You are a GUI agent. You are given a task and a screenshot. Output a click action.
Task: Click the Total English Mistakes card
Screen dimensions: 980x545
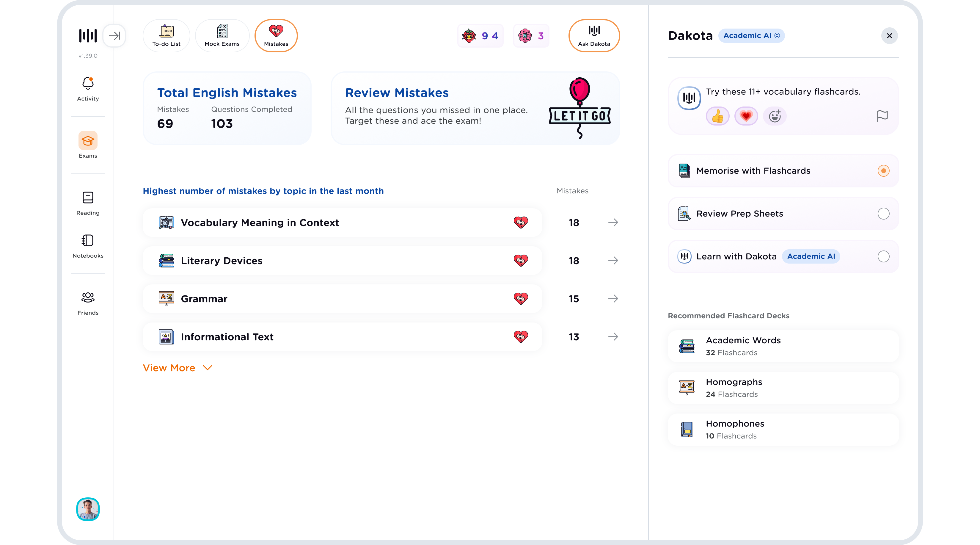tap(227, 109)
